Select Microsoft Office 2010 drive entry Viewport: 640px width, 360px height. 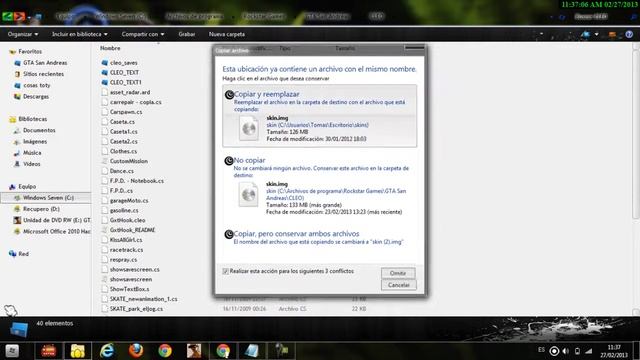(x=52, y=231)
